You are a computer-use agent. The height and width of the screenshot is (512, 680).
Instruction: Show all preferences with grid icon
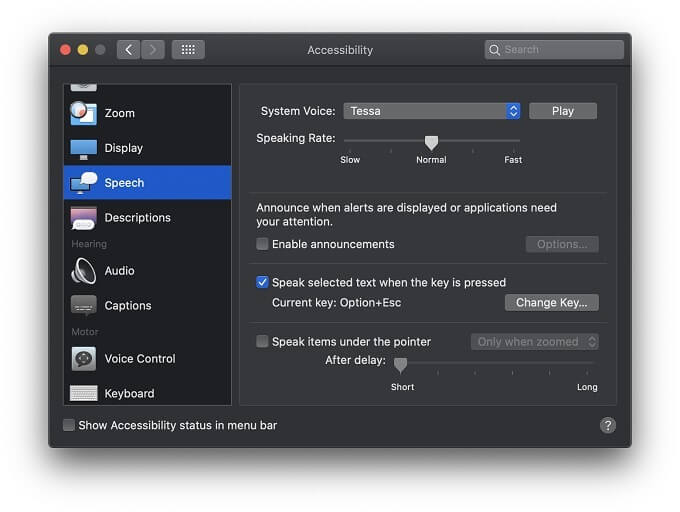pyautogui.click(x=188, y=50)
